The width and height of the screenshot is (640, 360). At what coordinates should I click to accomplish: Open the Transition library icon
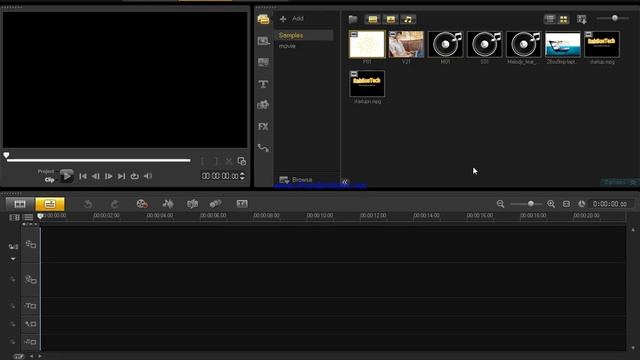[263, 62]
